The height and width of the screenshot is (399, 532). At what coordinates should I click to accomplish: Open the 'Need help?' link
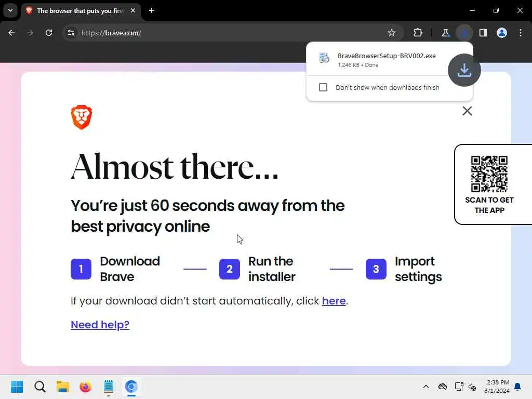(x=100, y=325)
